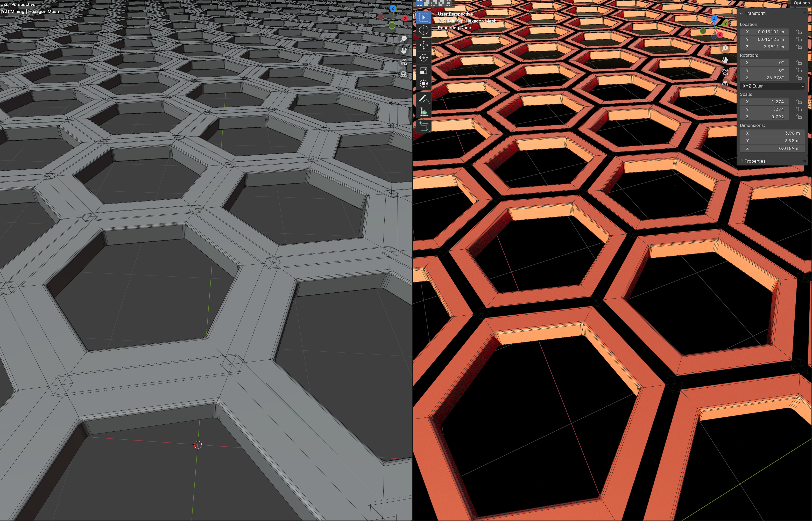This screenshot has height=521, width=812.
Task: Toggle camera view in left viewport
Action: click(x=403, y=62)
